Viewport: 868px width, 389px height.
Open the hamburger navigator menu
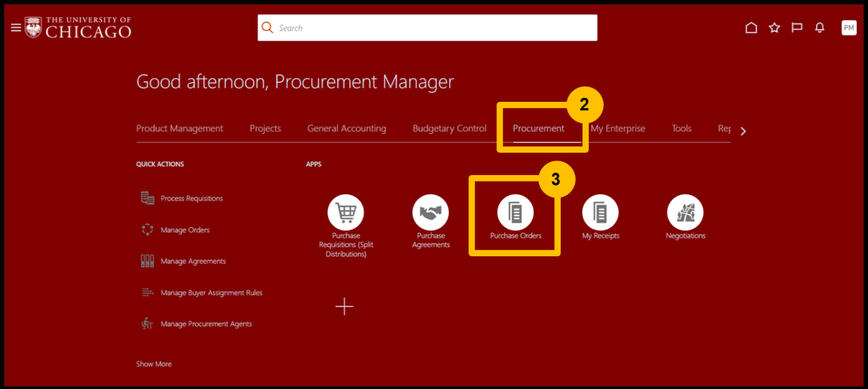(x=16, y=28)
